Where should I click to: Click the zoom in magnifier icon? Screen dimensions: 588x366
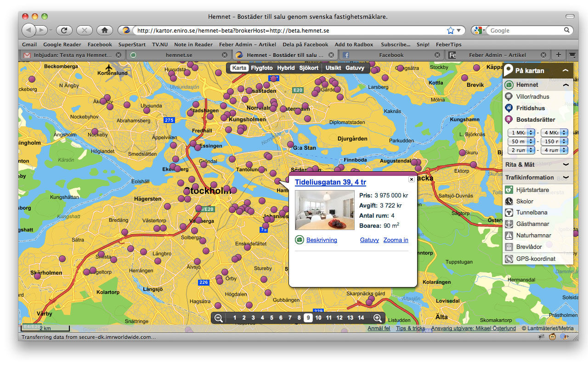[378, 318]
